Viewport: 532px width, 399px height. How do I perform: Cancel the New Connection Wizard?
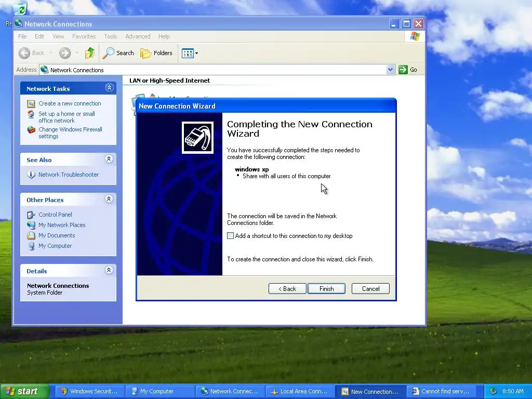tap(370, 289)
